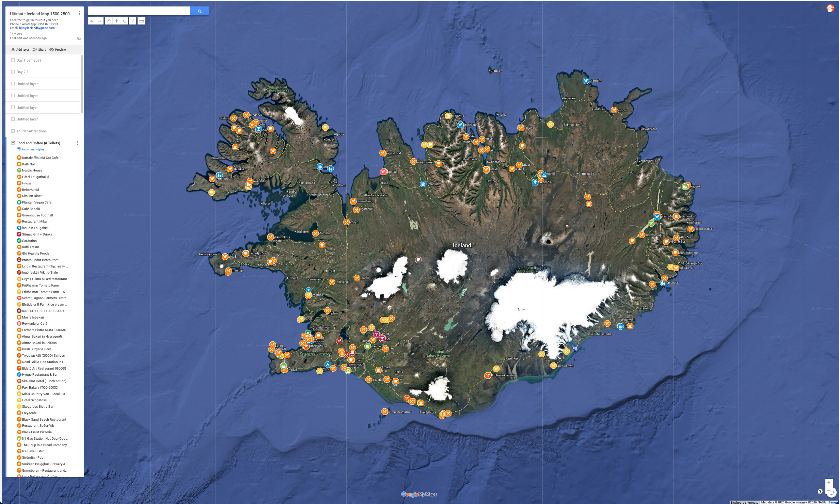
Task: Select 'Ice Cave Bistro' in the list
Action: tap(33, 451)
